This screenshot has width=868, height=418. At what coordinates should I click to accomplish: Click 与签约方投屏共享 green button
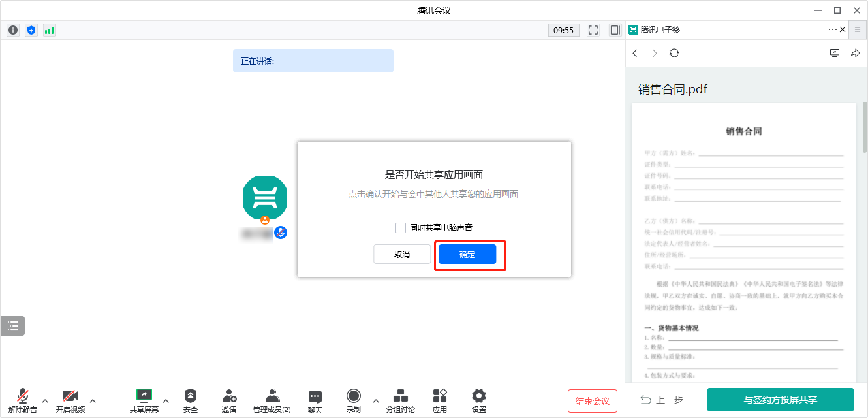tap(781, 400)
